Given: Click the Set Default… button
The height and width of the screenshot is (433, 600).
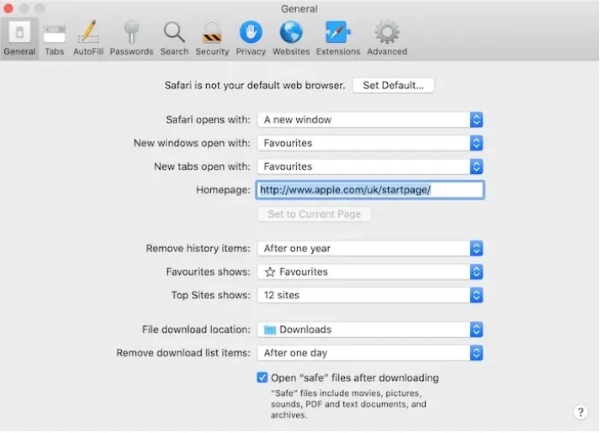Looking at the screenshot, I should point(393,85).
